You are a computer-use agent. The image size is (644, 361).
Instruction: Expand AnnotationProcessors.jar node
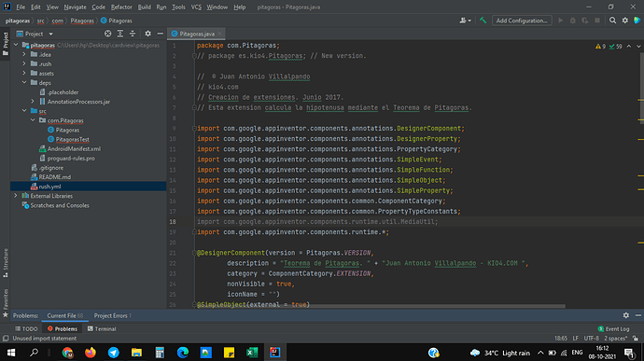[33, 102]
